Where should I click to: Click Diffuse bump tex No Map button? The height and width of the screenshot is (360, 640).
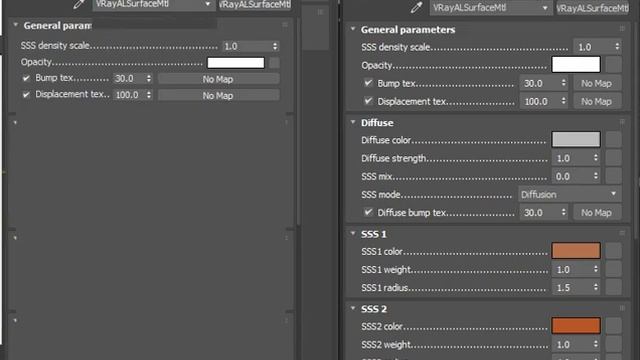[597, 213]
